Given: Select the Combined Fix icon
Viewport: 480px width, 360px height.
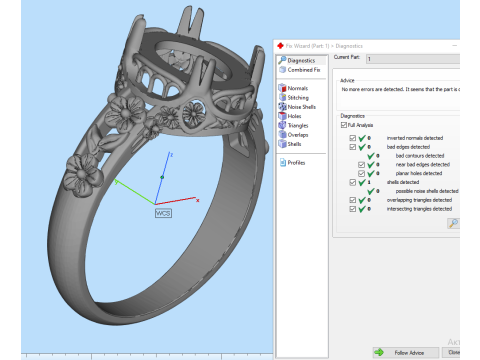Looking at the screenshot, I should [x=283, y=70].
